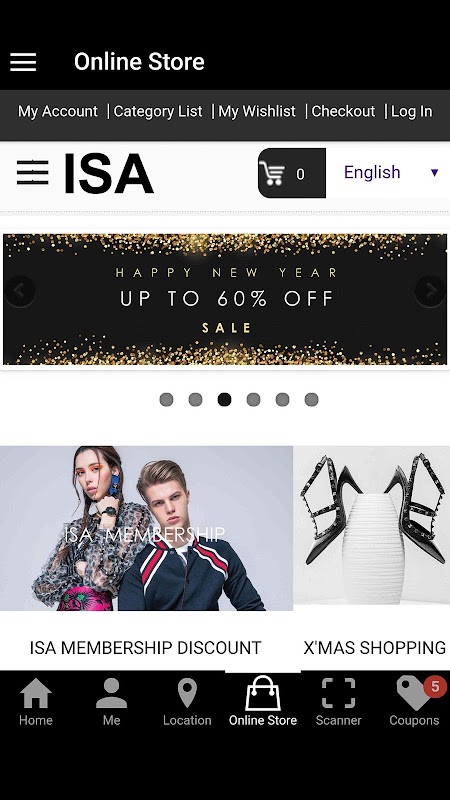Image resolution: width=450 pixels, height=800 pixels.
Task: Open the top hamburger navigation menu
Action: point(23,62)
